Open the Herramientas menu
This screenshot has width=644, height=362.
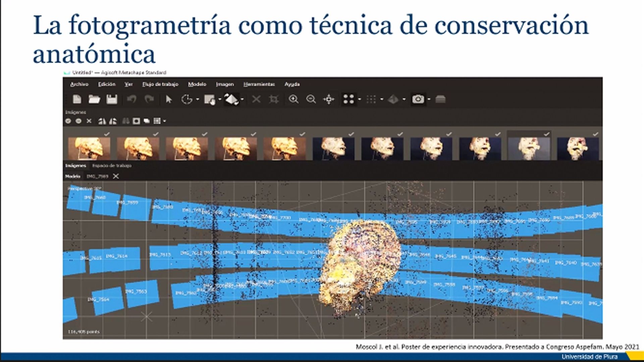tap(259, 84)
